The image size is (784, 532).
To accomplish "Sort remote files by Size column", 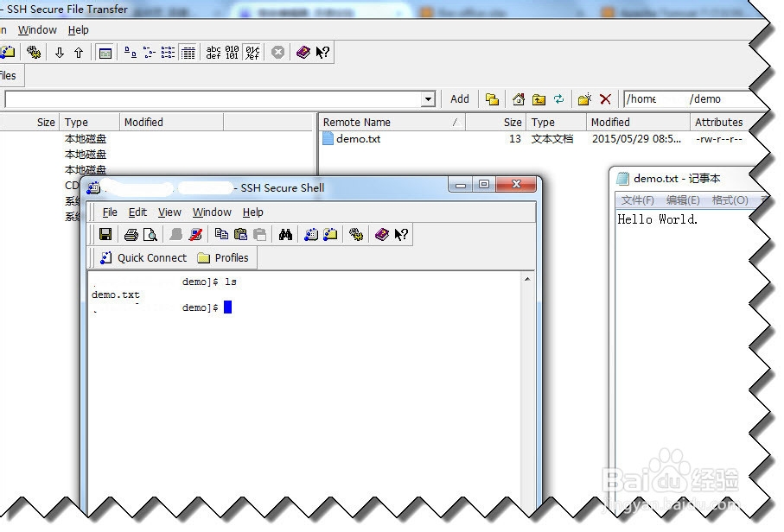I will pyautogui.click(x=495, y=123).
